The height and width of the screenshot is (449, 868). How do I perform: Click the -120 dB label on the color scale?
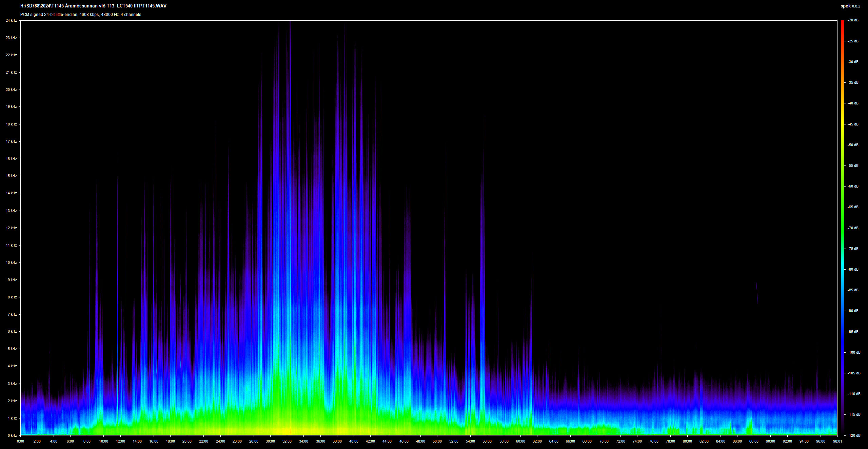(x=853, y=435)
